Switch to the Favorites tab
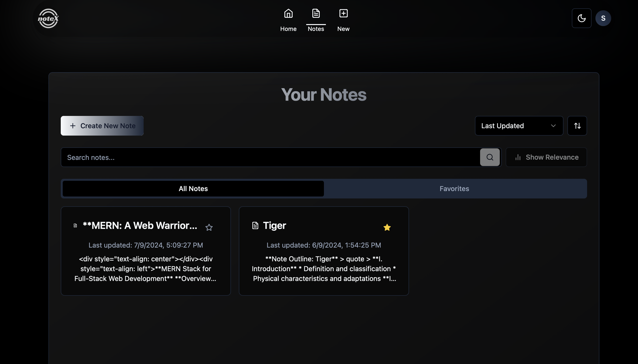This screenshot has width=638, height=364. [454, 189]
